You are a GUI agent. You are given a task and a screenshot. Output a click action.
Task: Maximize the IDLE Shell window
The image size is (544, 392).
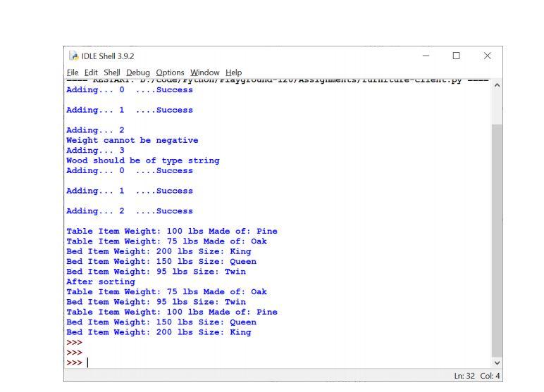click(456, 56)
